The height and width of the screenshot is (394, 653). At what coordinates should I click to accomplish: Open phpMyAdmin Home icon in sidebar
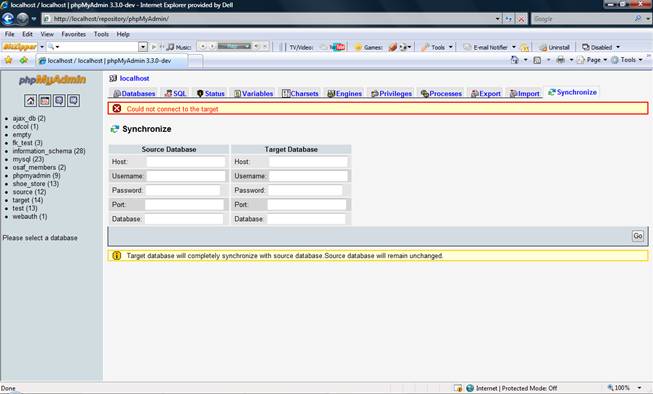pos(30,100)
